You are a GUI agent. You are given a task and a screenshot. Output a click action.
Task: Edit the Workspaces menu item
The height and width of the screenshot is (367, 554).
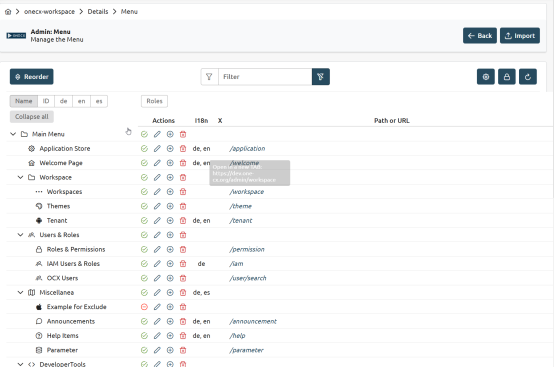pyautogui.click(x=157, y=192)
